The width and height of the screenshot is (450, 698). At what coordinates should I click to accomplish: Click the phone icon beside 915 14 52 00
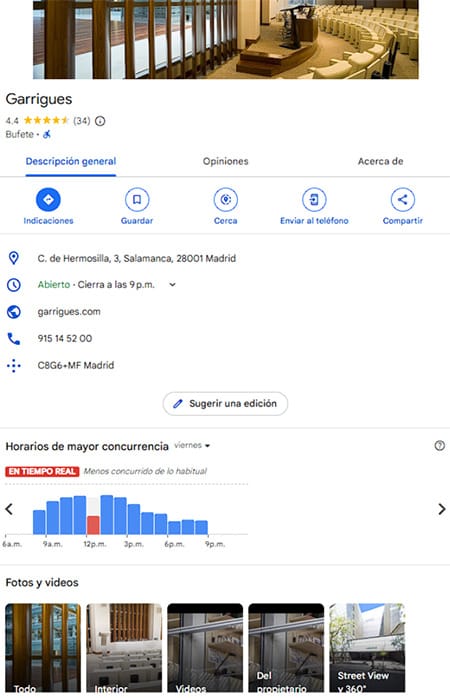[x=14, y=339]
